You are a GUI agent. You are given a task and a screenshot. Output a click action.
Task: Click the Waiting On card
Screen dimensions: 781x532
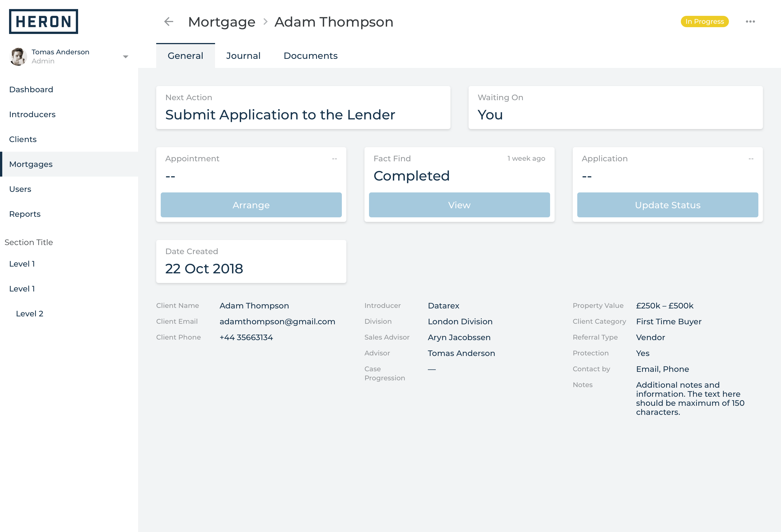coord(616,108)
